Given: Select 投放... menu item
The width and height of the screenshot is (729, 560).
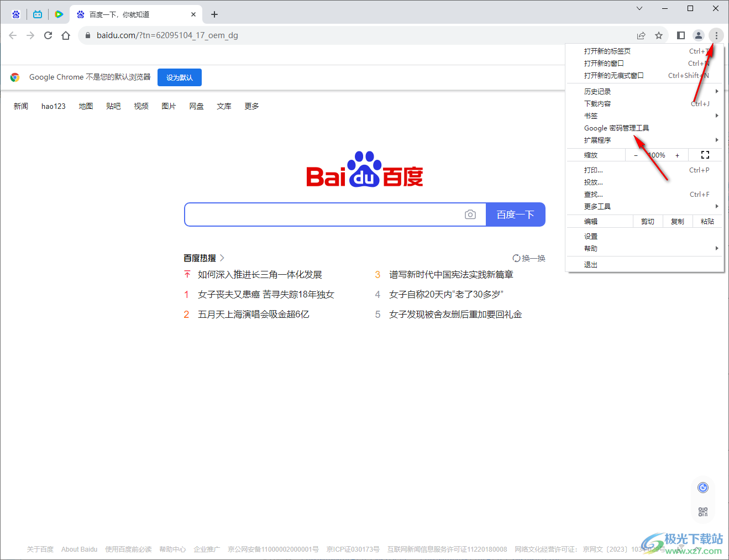Looking at the screenshot, I should (x=645, y=182).
